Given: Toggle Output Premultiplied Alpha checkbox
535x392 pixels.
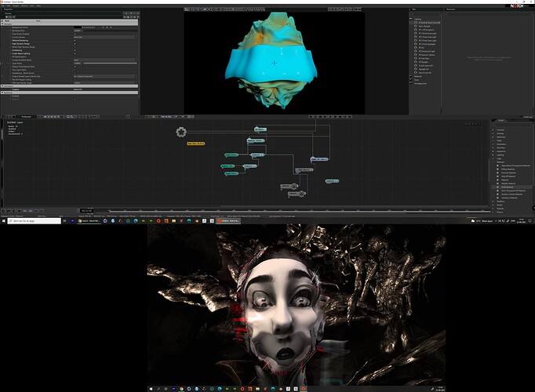Looking at the screenshot, I should (75, 67).
